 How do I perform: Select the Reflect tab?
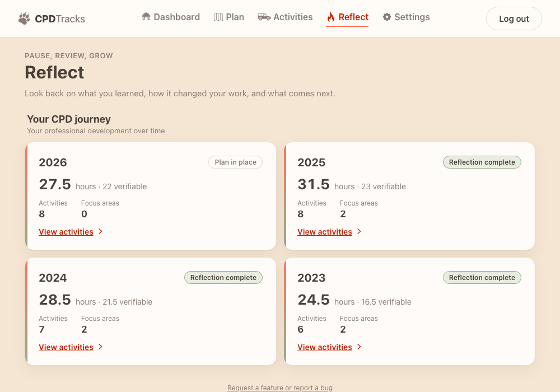pos(347,17)
